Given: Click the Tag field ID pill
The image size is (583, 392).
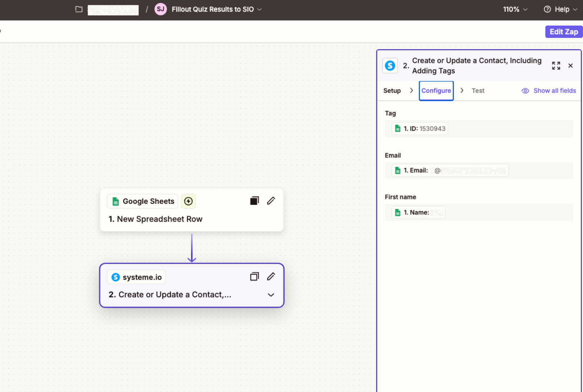Looking at the screenshot, I should [x=420, y=128].
